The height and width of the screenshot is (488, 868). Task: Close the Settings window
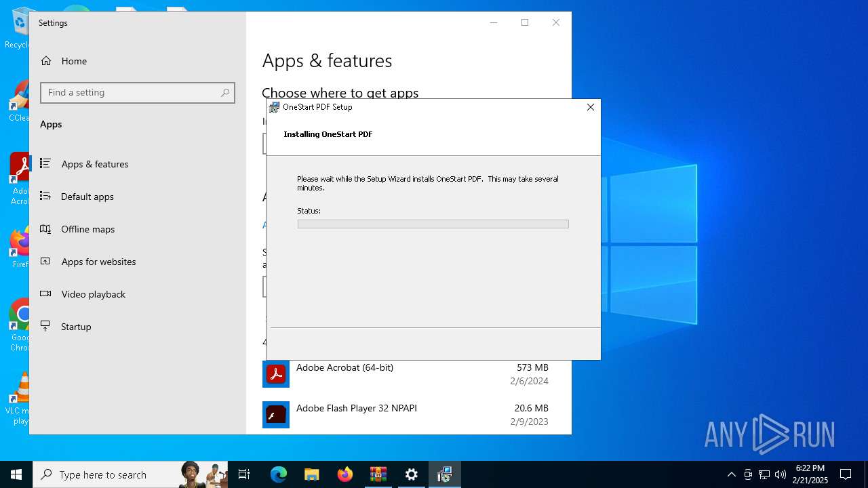[556, 22]
